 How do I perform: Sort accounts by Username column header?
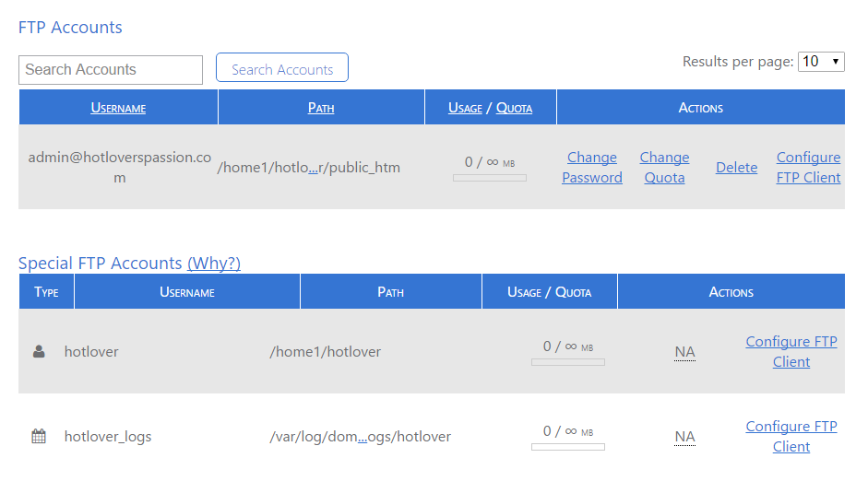118,108
